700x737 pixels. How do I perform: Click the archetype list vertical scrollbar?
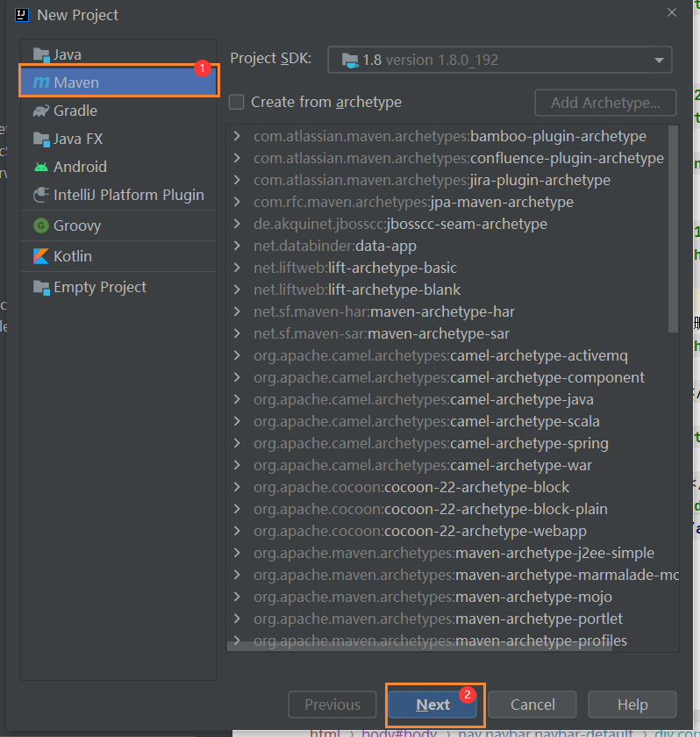click(x=673, y=229)
